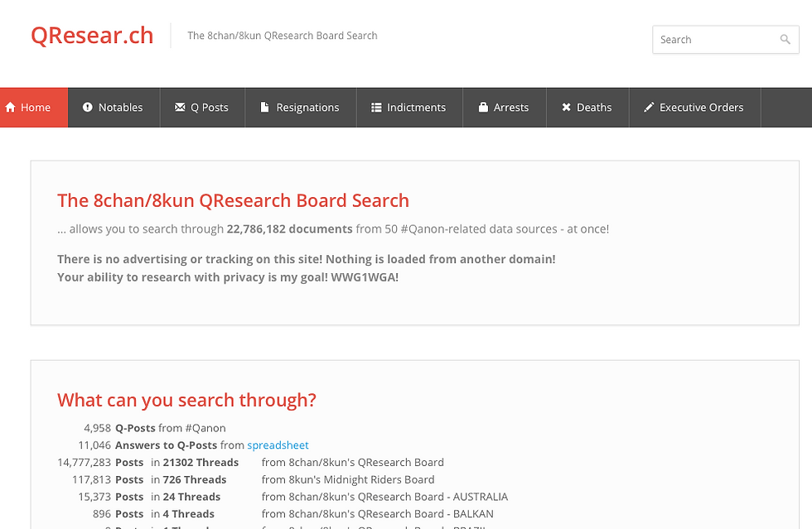This screenshot has width=812, height=529.
Task: Click the 'QResearch Board - AUSTRALIA' row text
Action: click(x=384, y=497)
